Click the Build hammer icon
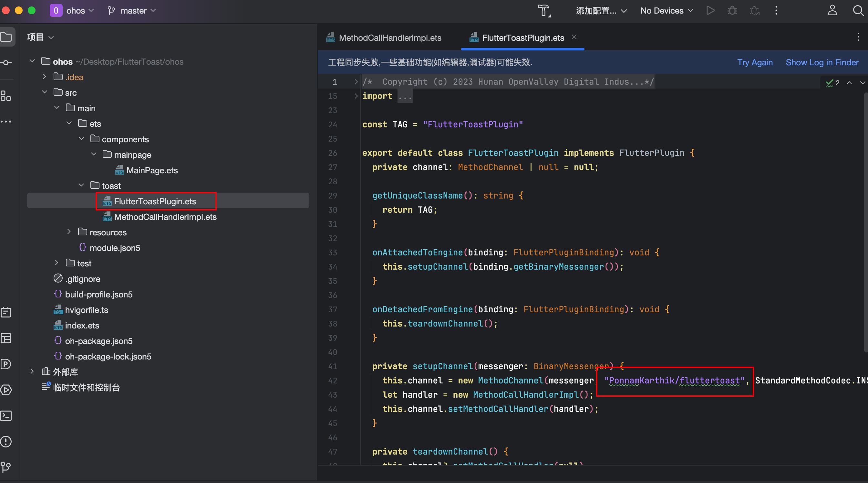Viewport: 868px width, 483px height. [543, 11]
